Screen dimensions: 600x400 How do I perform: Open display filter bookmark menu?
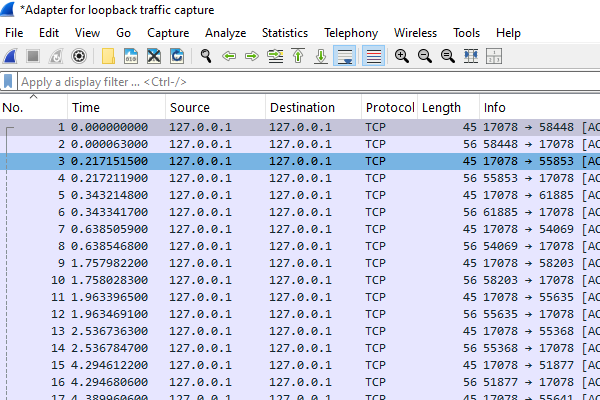[x=8, y=82]
